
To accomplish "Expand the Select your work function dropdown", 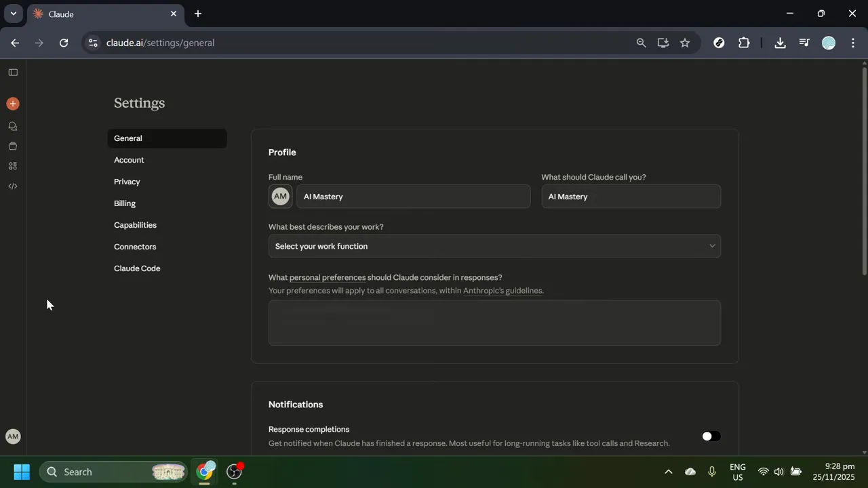I will pyautogui.click(x=494, y=246).
